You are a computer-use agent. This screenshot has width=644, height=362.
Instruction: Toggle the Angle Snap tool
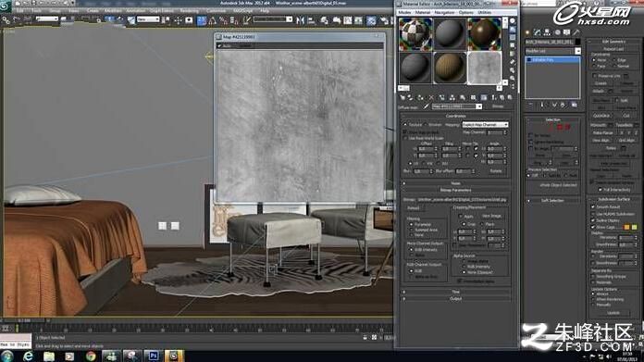pos(213,20)
